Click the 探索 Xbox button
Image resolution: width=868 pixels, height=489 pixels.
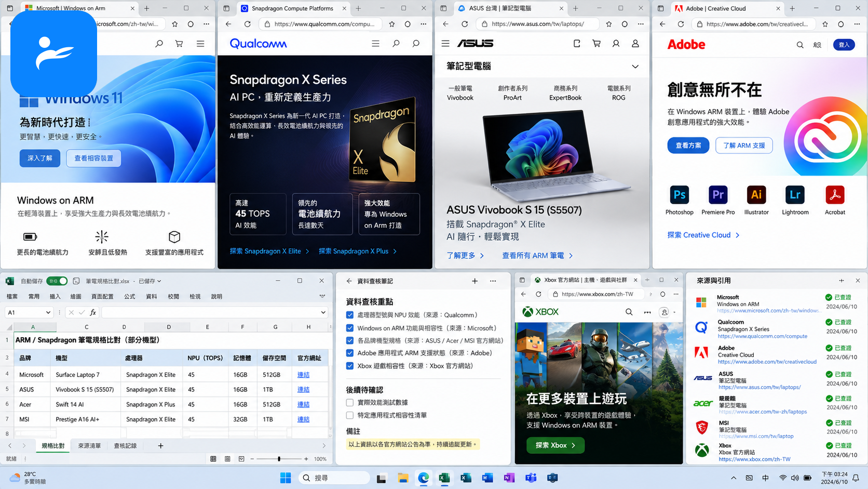point(555,445)
